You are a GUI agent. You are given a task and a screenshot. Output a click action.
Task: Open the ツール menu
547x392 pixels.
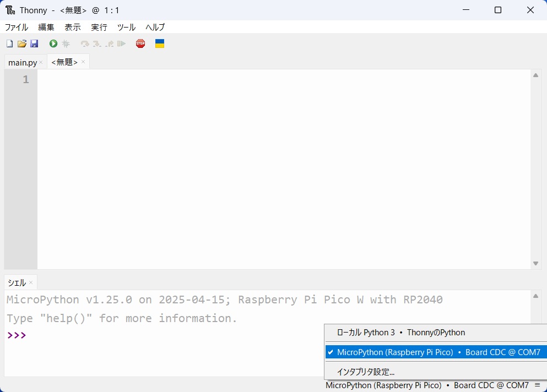tap(126, 27)
